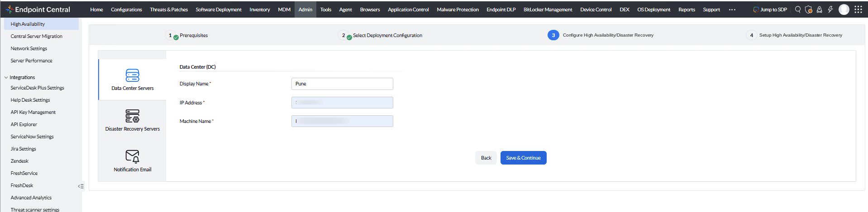Screen dimensions: 868x212
Task: Open Malware Protection tab
Action: click(x=458, y=9)
